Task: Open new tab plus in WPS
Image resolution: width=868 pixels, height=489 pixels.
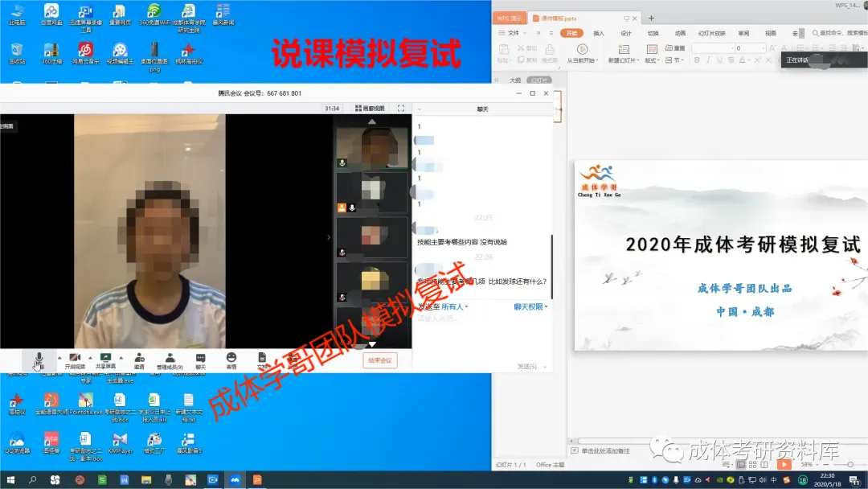Action: [x=651, y=18]
